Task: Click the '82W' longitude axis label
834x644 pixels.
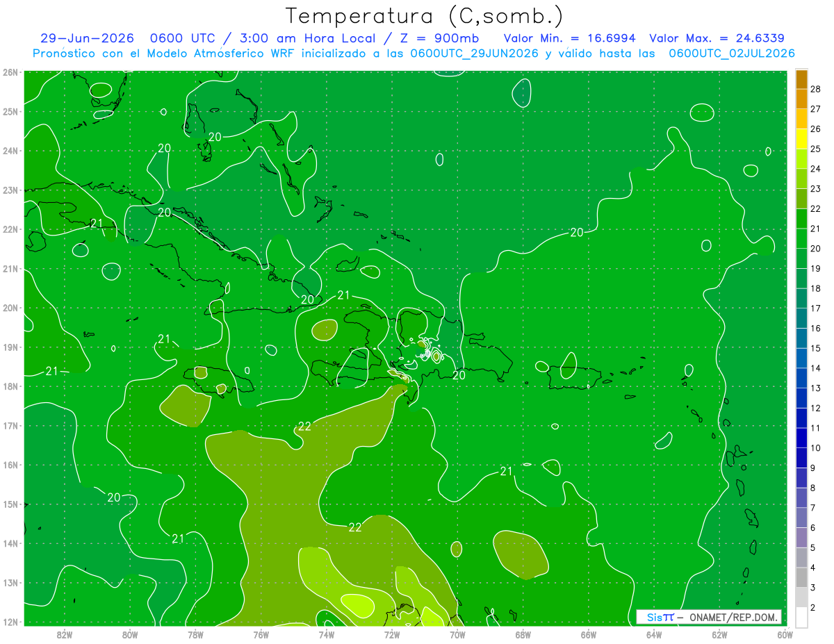Action: pos(65,634)
